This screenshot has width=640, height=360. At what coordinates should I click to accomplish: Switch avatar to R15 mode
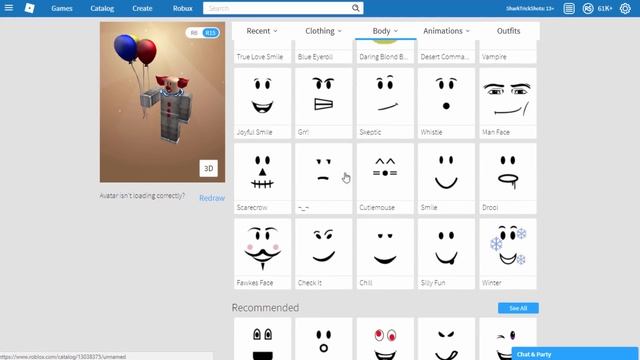[x=210, y=33]
